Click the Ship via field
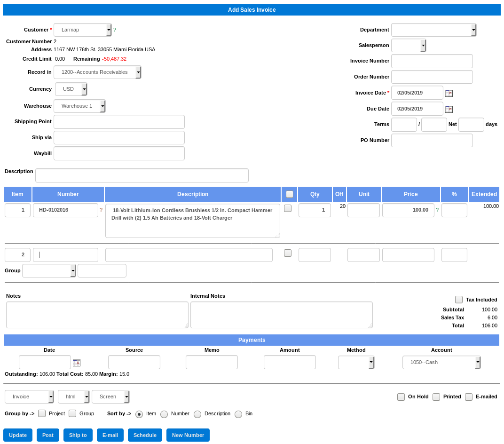This screenshot has height=444, width=504. [x=119, y=138]
